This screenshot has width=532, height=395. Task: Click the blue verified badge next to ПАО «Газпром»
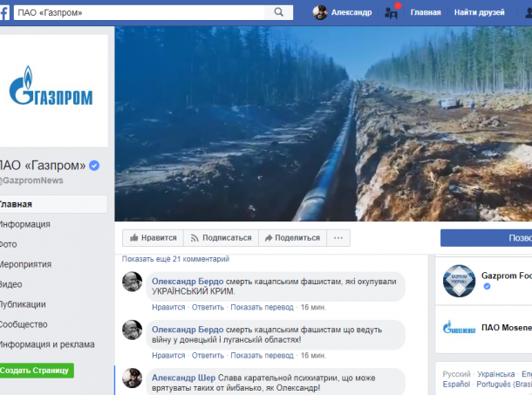pos(94,166)
